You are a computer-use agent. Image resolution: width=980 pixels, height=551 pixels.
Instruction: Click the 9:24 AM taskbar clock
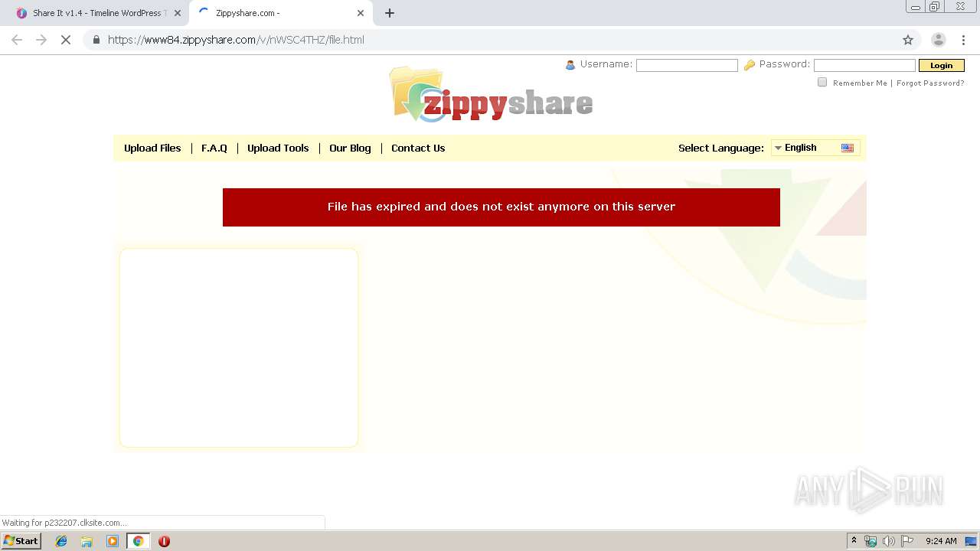[941, 541]
